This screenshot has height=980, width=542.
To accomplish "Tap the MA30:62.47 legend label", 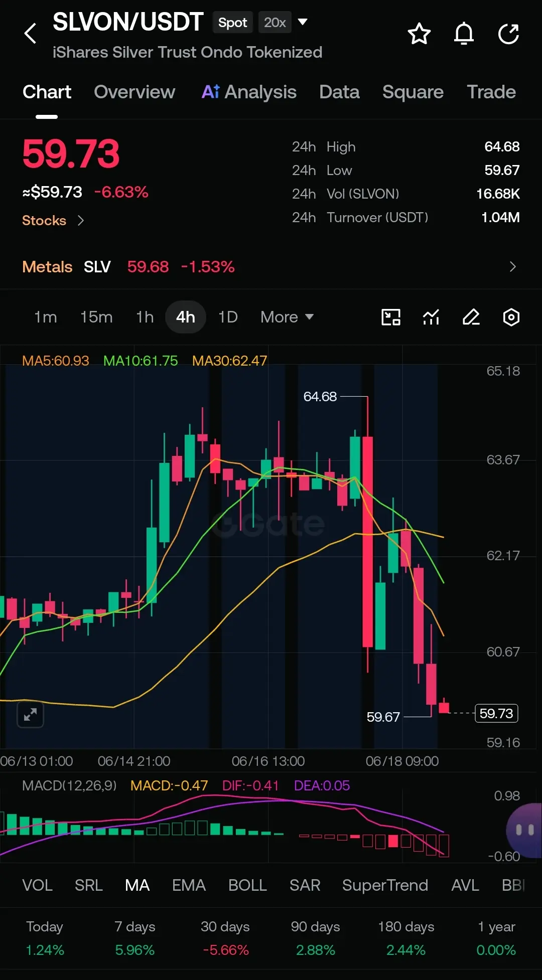I will 230,361.
